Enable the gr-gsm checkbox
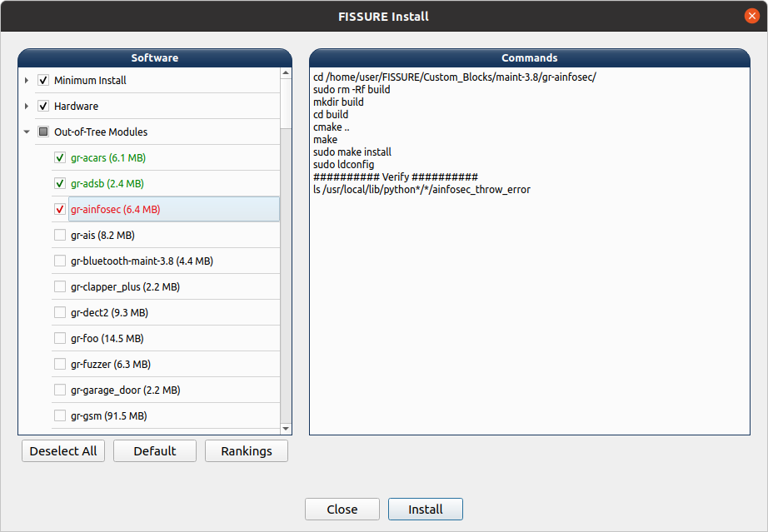Viewport: 768px width, 532px height. (60, 416)
